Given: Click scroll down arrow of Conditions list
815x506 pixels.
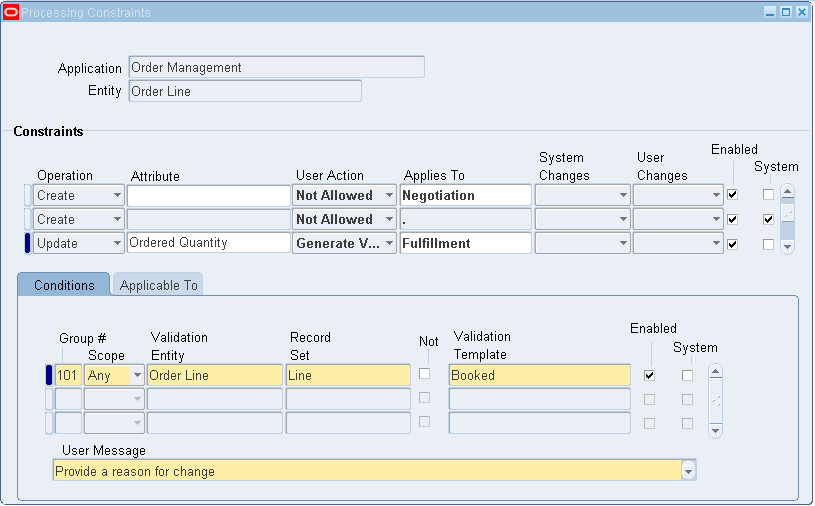Looking at the screenshot, I should click(x=715, y=430).
